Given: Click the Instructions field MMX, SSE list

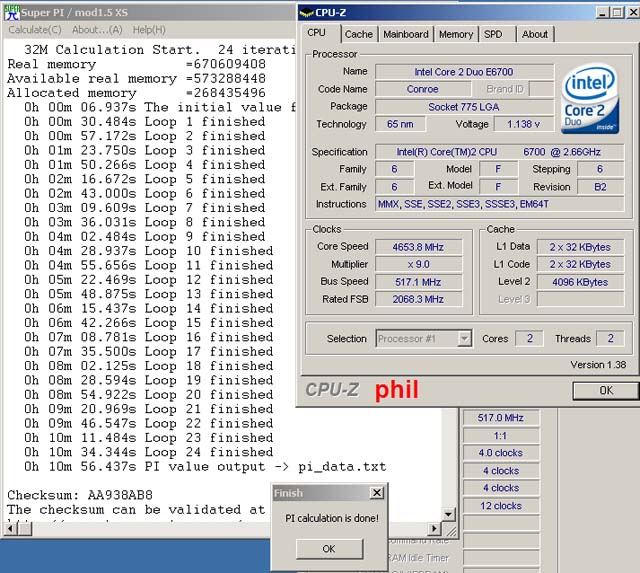Looking at the screenshot, I should click(500, 204).
